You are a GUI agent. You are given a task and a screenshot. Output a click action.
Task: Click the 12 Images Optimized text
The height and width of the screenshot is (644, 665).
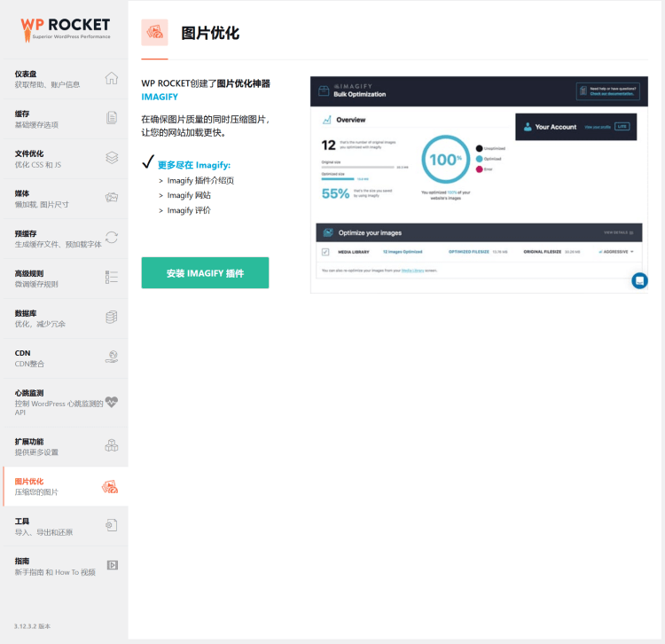[x=403, y=252]
